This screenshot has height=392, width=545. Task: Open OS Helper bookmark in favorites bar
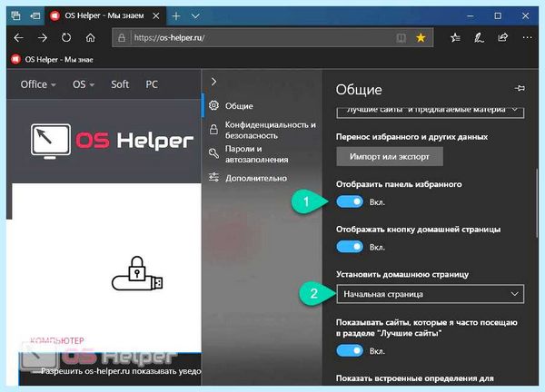point(53,59)
